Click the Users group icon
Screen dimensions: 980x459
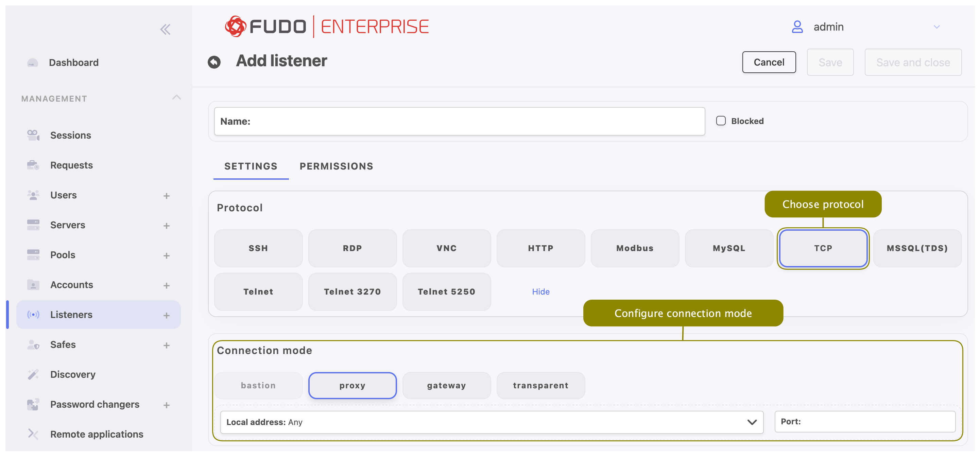[33, 195]
